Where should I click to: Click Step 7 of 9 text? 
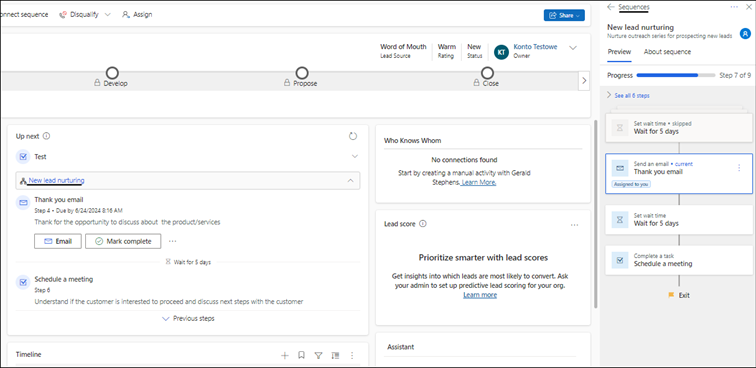735,75
